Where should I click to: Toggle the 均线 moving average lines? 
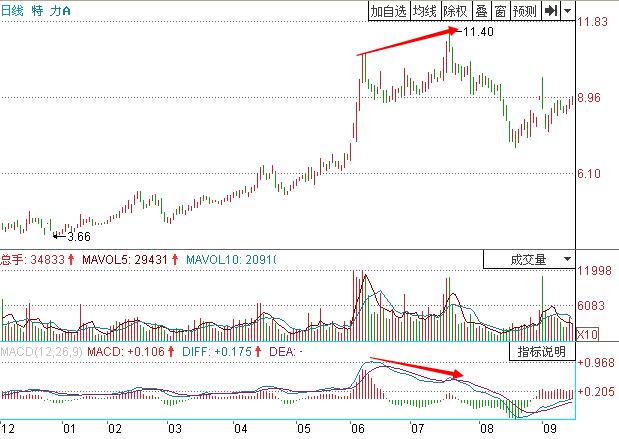click(425, 11)
